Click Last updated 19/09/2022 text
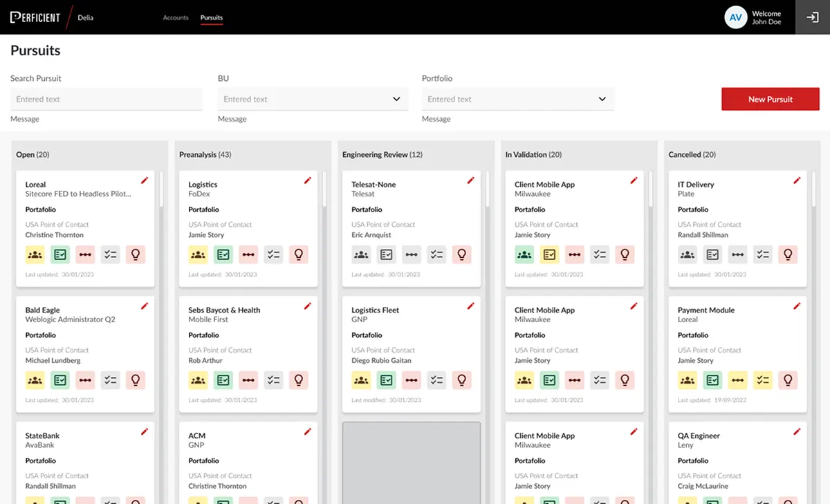The height and width of the screenshot is (504, 830). pos(712,400)
